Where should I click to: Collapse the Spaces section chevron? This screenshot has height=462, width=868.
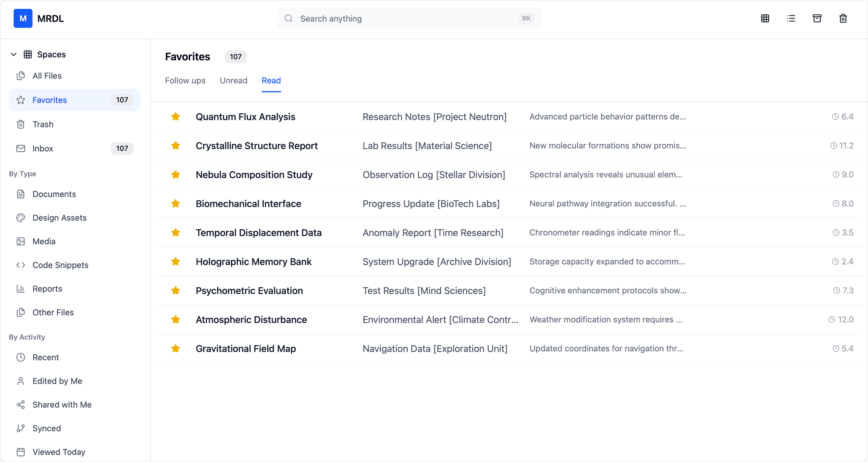tap(13, 55)
